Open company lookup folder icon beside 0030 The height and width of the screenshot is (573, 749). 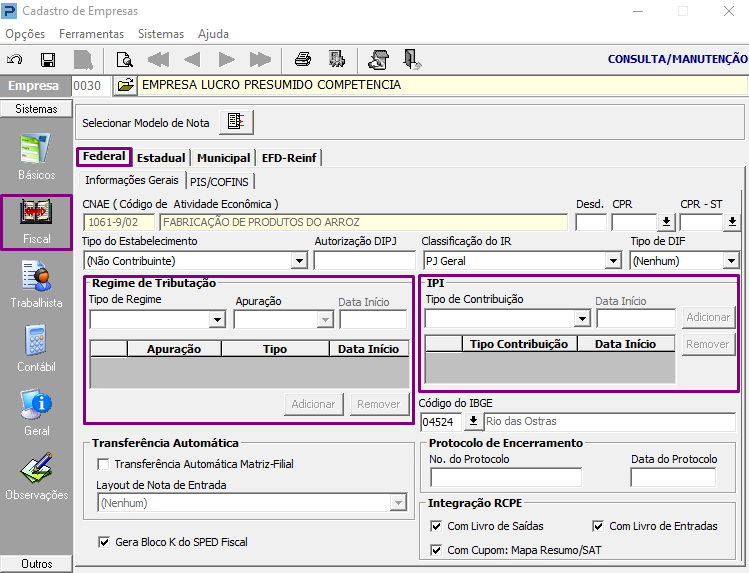[x=125, y=86]
